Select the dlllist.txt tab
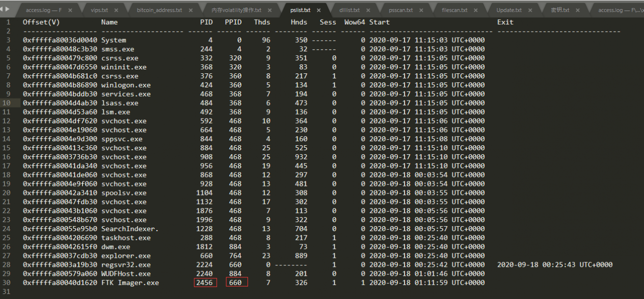This screenshot has width=644, height=299. [351, 9]
